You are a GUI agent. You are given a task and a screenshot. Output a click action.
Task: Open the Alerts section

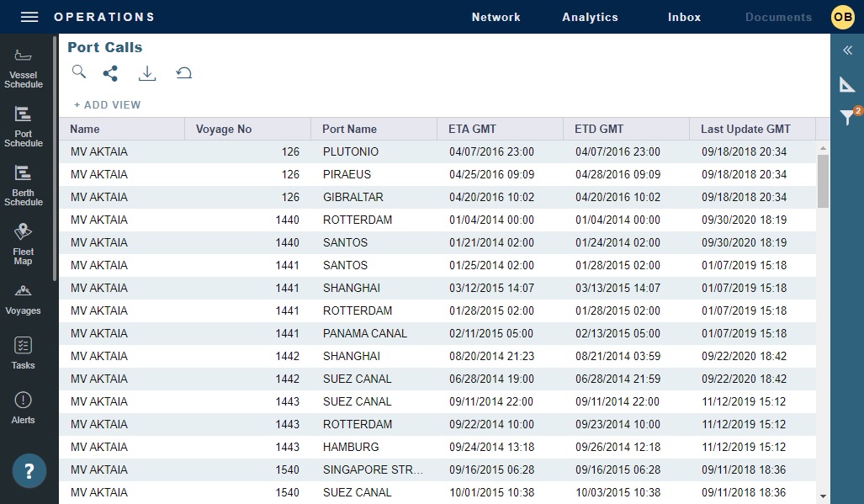click(24, 408)
